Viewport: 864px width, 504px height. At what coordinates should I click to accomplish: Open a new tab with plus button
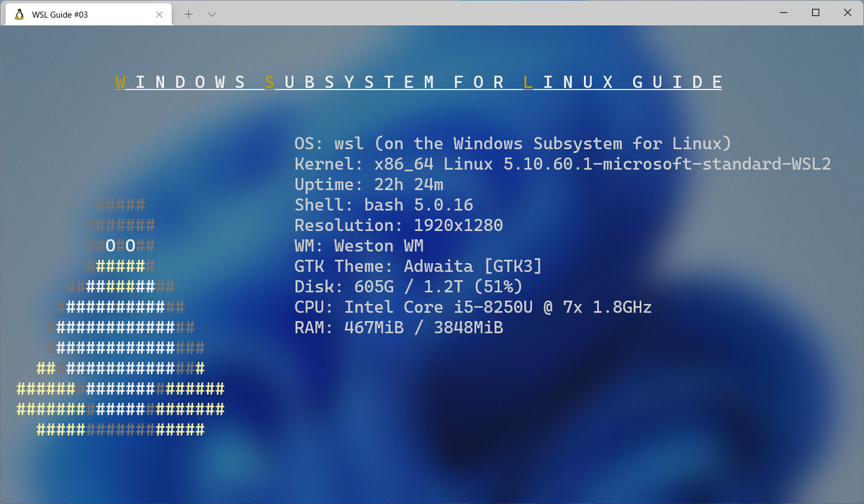pos(189,14)
